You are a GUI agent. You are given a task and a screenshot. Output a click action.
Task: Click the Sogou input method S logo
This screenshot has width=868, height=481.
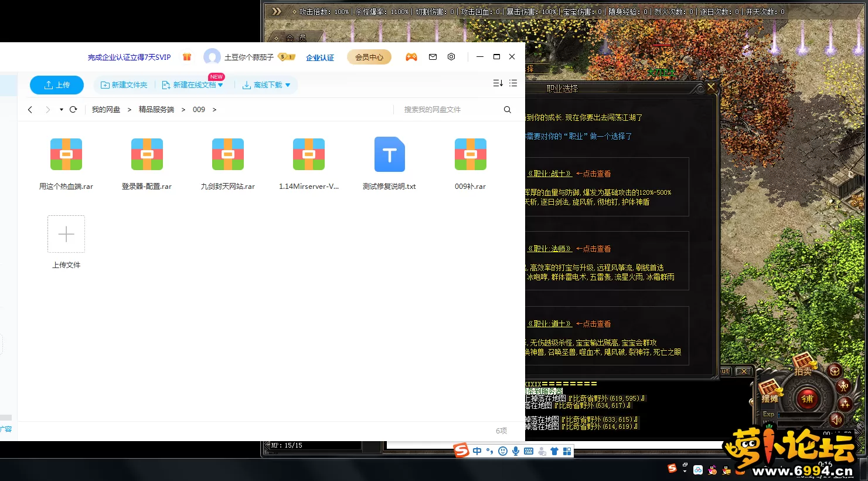click(462, 450)
